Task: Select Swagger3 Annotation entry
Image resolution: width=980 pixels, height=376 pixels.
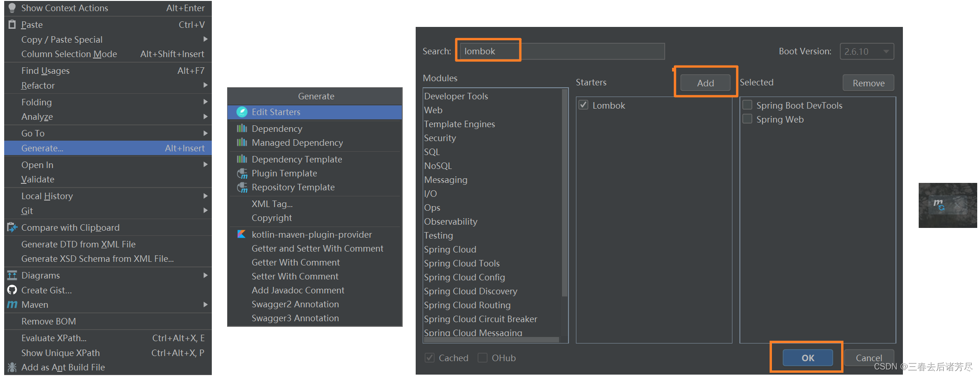Action: click(x=315, y=318)
